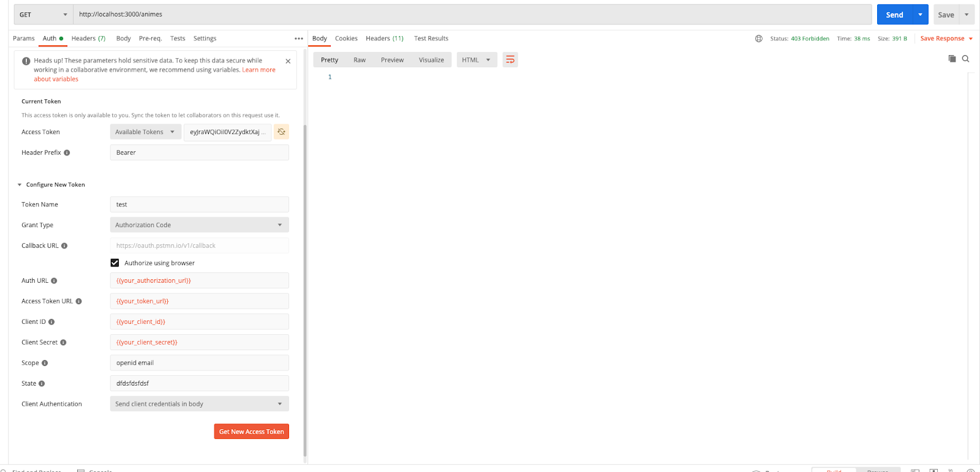Screen dimensions: 980x472
Task: Copy response body using the copy icon
Action: pos(952,59)
